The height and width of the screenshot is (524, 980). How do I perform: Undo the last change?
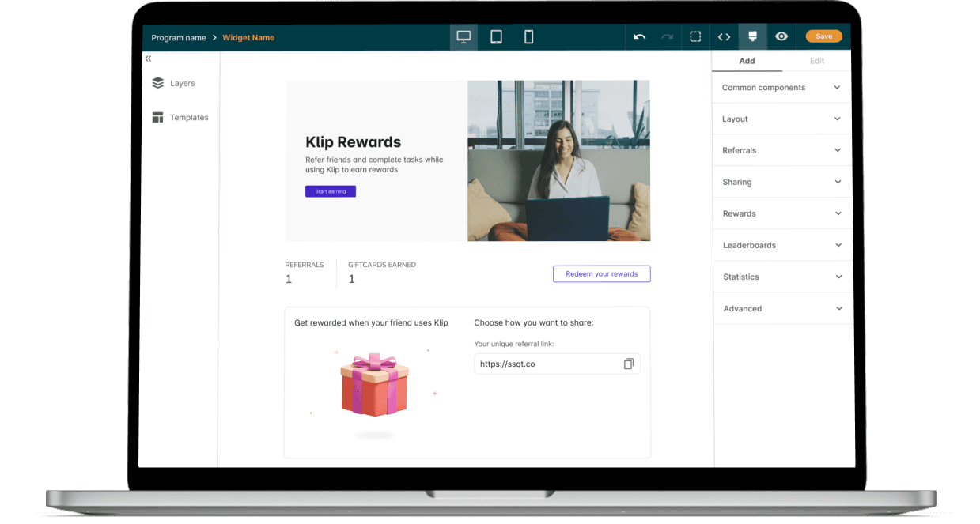[x=639, y=37]
